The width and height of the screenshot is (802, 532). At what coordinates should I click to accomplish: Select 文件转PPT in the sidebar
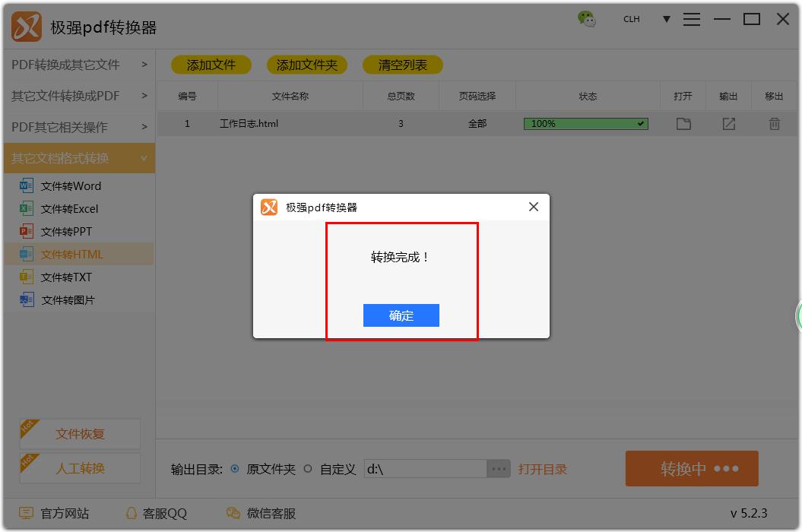68,231
